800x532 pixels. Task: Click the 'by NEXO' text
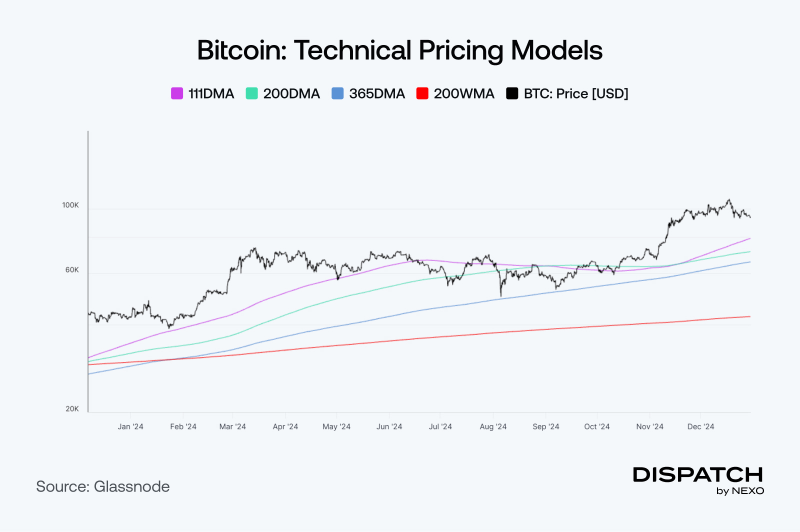(x=740, y=491)
